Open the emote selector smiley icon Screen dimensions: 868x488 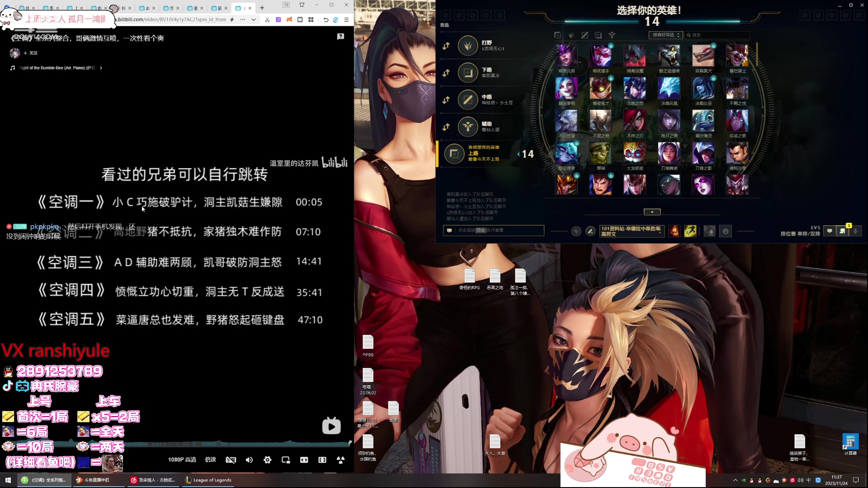[726, 231]
